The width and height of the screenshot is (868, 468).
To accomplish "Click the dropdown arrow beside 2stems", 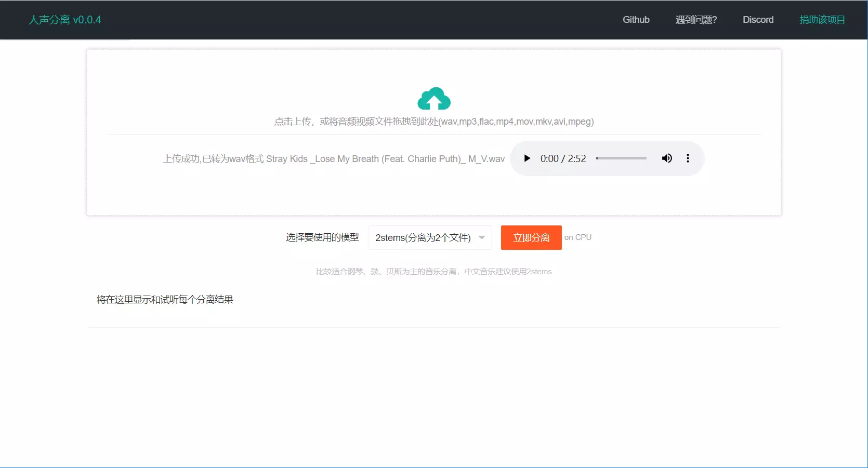I will 482,238.
